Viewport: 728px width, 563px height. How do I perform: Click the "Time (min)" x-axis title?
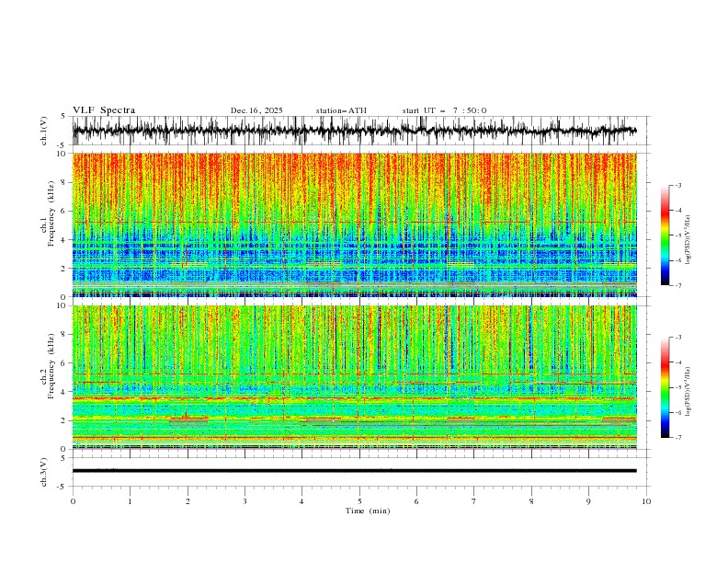[x=368, y=511]
